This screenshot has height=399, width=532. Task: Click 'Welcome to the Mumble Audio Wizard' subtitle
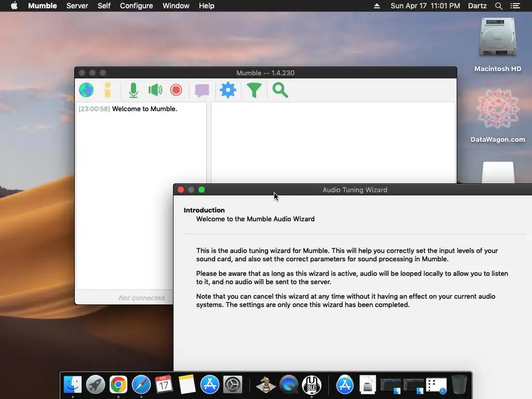pyautogui.click(x=256, y=219)
